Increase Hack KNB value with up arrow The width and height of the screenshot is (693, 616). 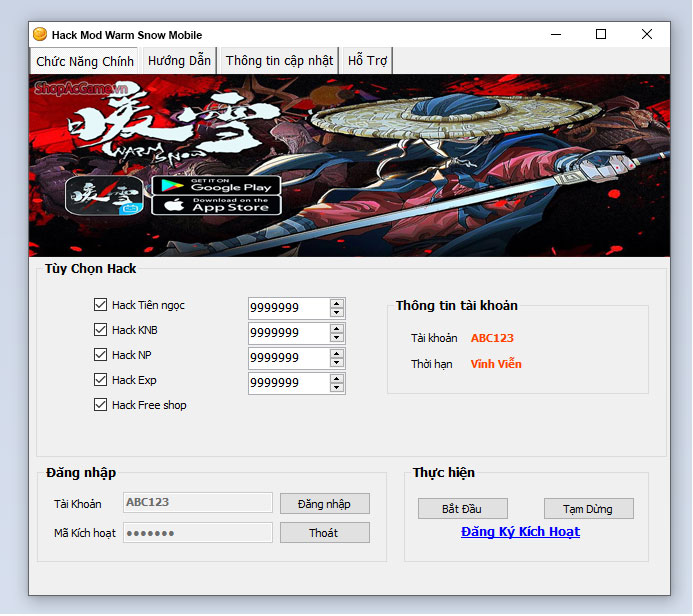click(x=337, y=329)
